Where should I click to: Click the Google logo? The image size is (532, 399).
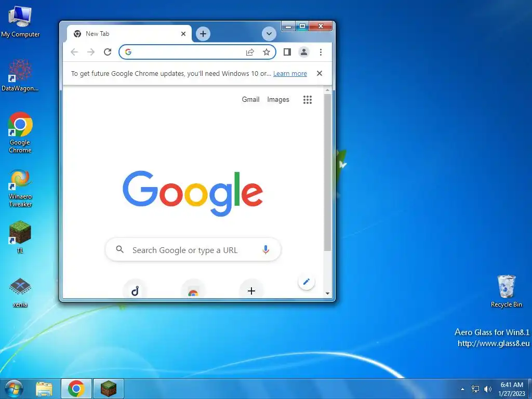pos(193,193)
